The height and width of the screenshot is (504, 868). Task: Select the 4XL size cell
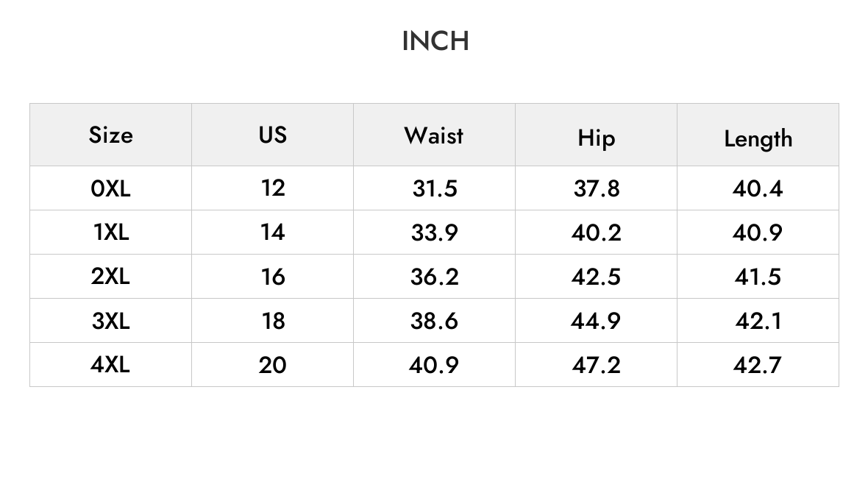point(111,365)
